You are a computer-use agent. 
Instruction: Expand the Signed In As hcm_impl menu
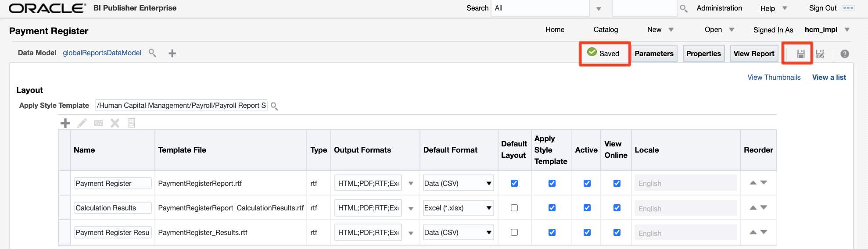(x=847, y=30)
